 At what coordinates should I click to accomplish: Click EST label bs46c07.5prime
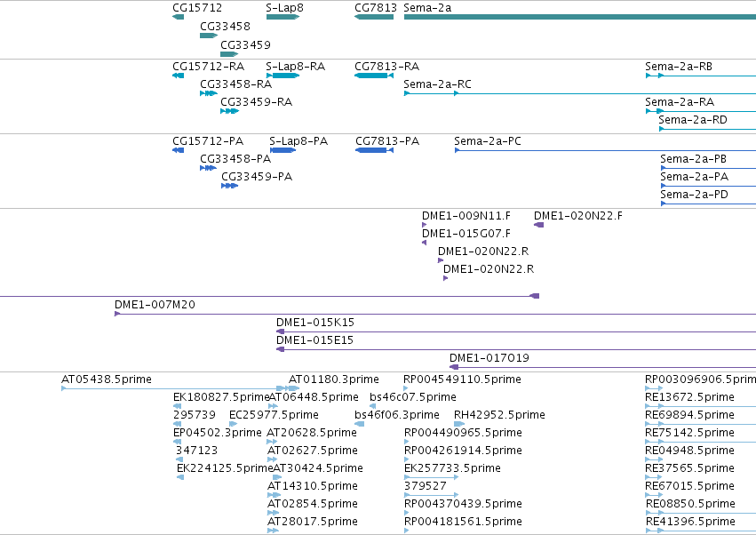(x=413, y=397)
